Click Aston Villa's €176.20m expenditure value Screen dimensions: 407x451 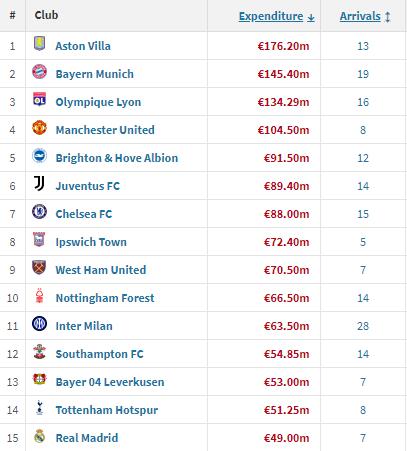[x=283, y=46]
